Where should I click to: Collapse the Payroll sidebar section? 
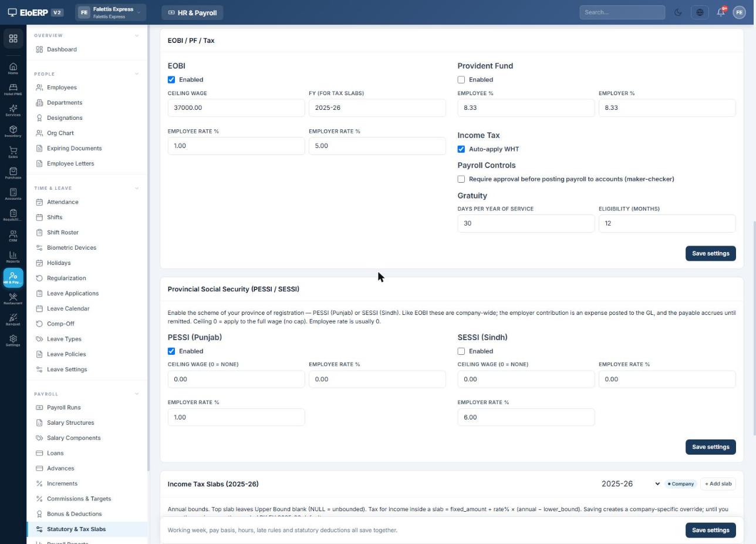click(x=137, y=394)
